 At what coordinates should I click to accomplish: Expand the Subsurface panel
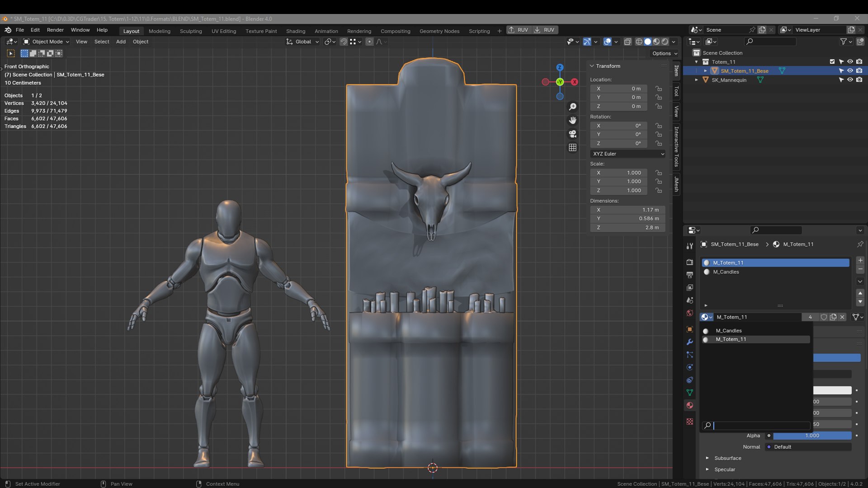708,458
